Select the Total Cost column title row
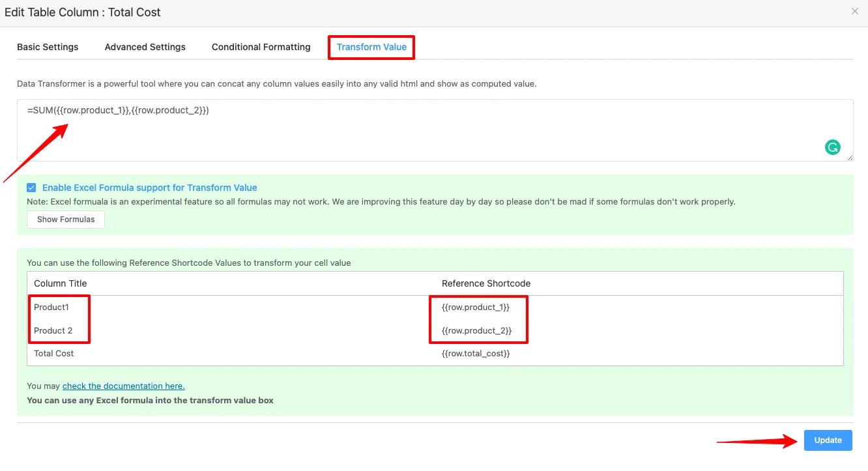868x471 pixels. (x=435, y=354)
